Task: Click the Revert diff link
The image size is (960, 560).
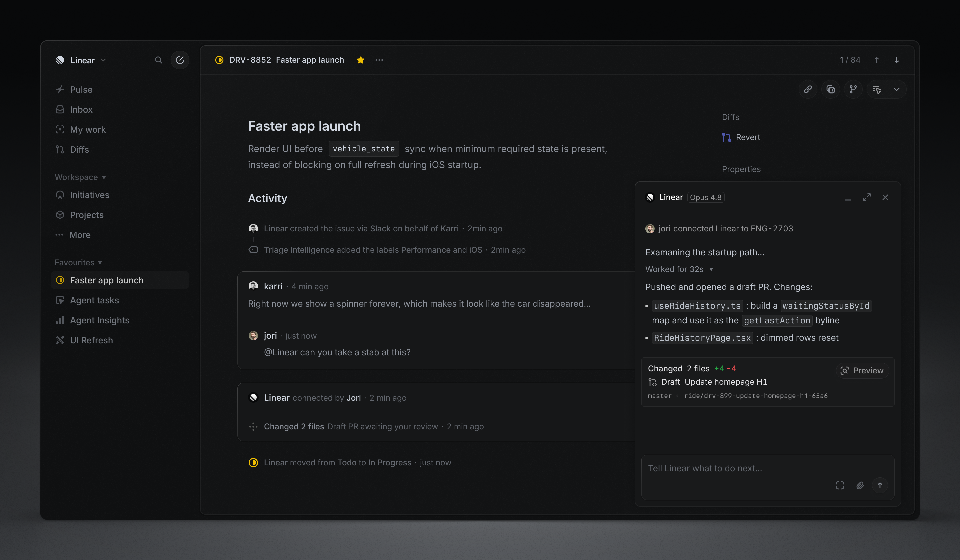Action: (741, 137)
